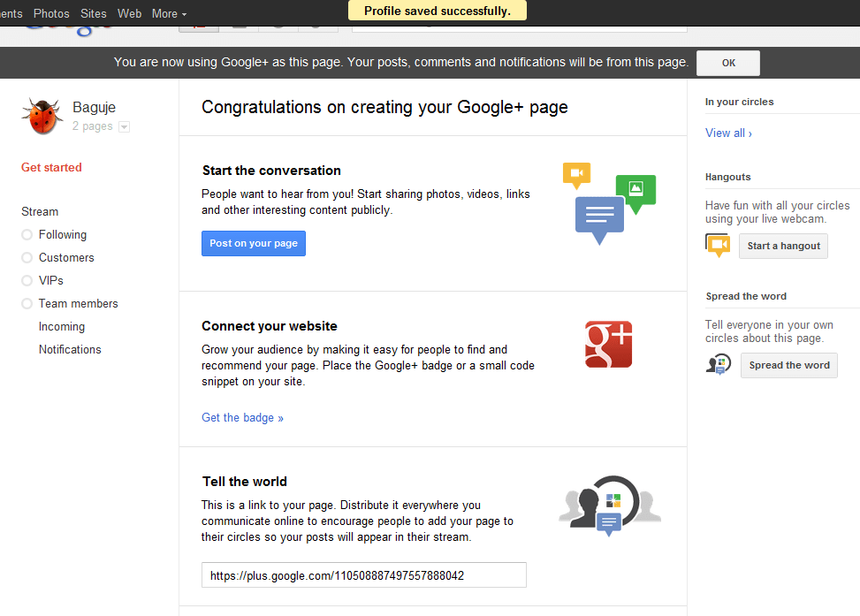Open the Incoming stream link
860x616 pixels.
[62, 327]
